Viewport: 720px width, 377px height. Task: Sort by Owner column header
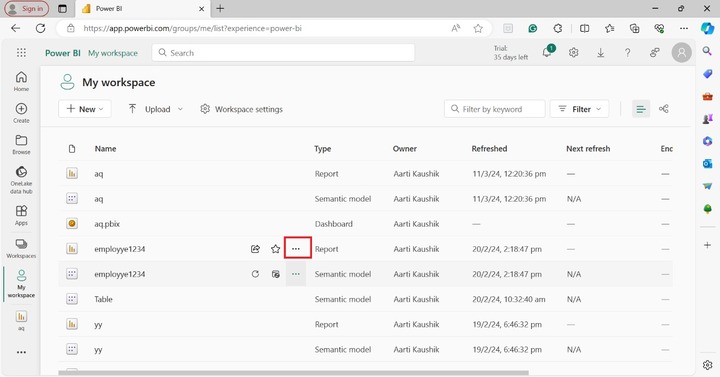[405, 148]
